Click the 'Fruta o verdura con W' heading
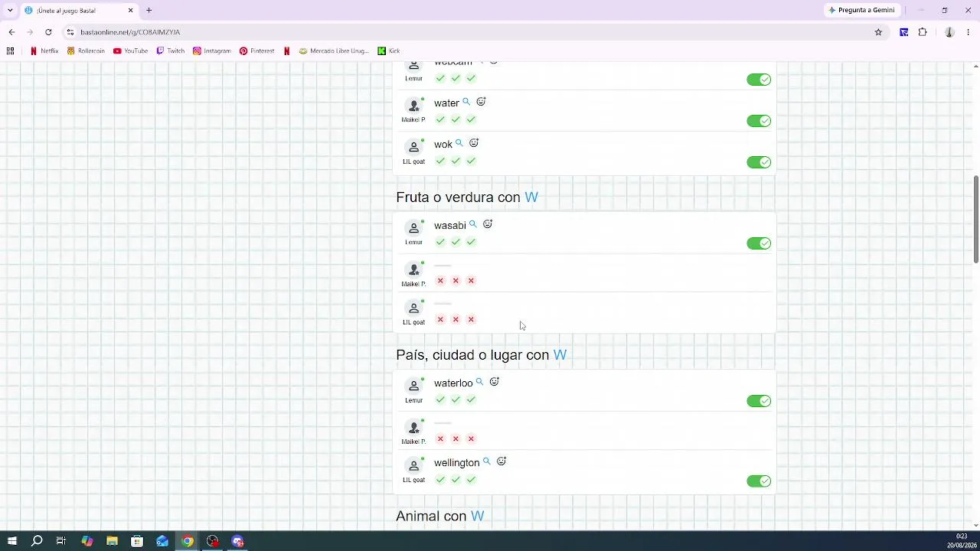Image resolution: width=980 pixels, height=551 pixels. click(467, 197)
